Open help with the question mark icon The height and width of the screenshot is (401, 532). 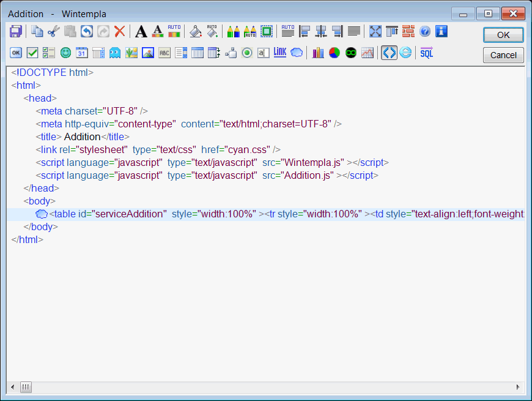coord(425,32)
